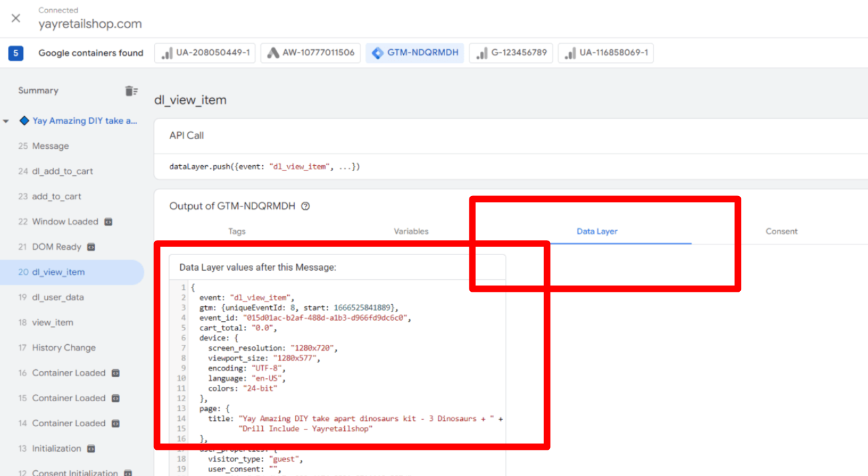Select the UA-116858069-1 container chip

[605, 53]
